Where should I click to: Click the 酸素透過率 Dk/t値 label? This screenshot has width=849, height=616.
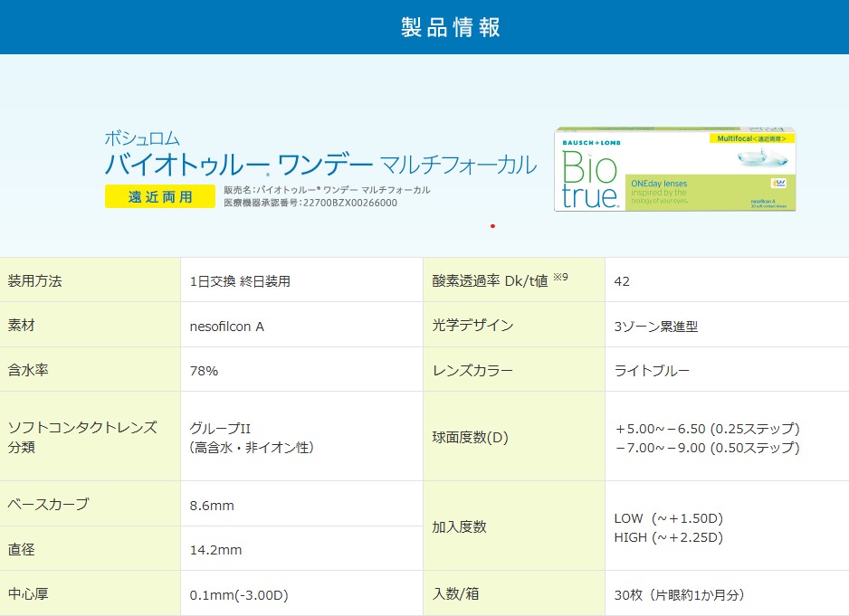[490, 281]
